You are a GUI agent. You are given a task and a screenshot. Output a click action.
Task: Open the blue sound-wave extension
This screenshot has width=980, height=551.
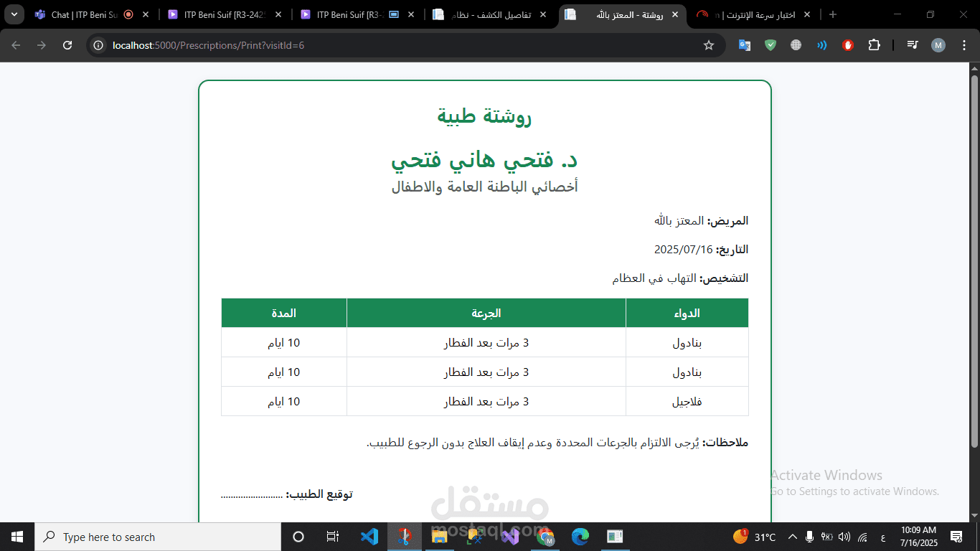(822, 45)
